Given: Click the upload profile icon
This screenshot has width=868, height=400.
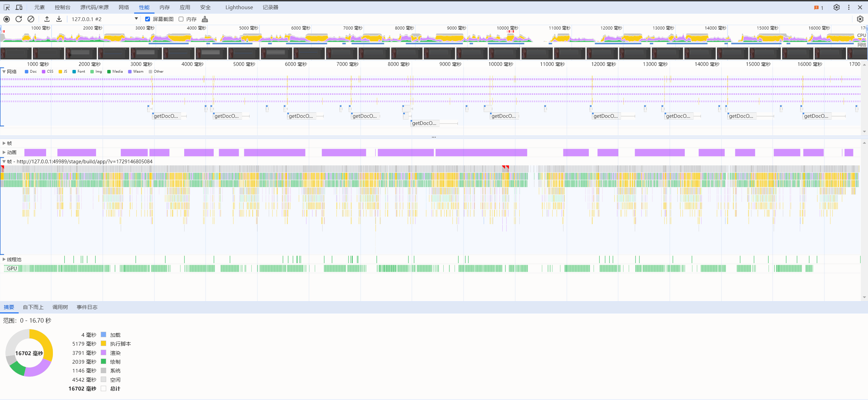Looking at the screenshot, I should click(x=47, y=19).
